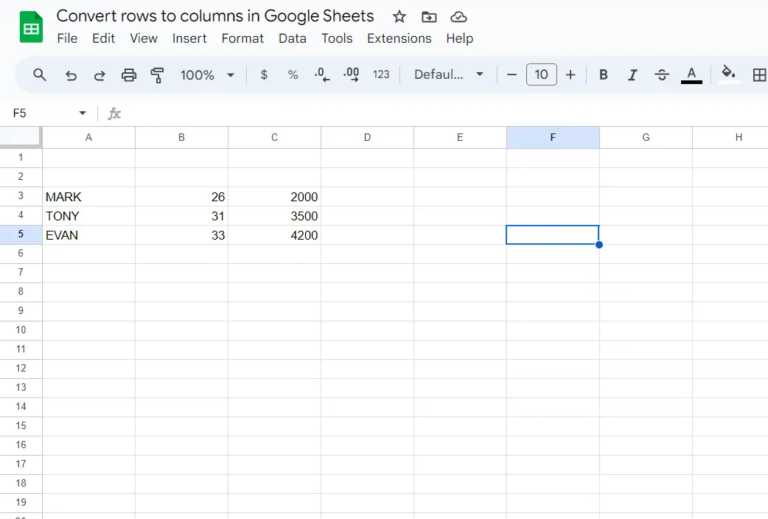This screenshot has width=768, height=519.
Task: Select column C header
Action: pyautogui.click(x=275, y=138)
